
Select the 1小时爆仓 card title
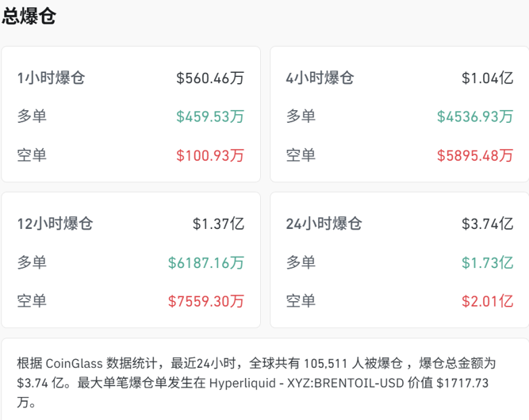51,78
